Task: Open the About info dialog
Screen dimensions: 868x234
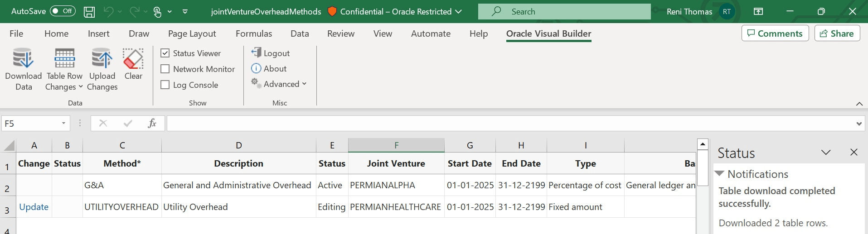Action: (269, 69)
